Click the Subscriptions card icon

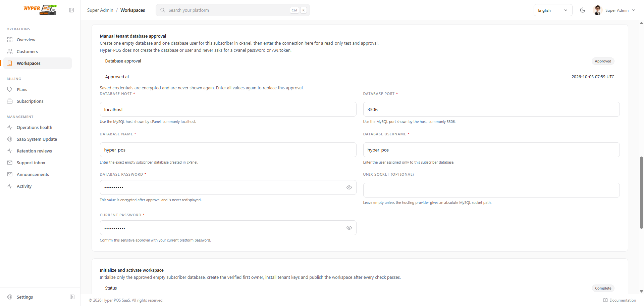[x=10, y=101]
